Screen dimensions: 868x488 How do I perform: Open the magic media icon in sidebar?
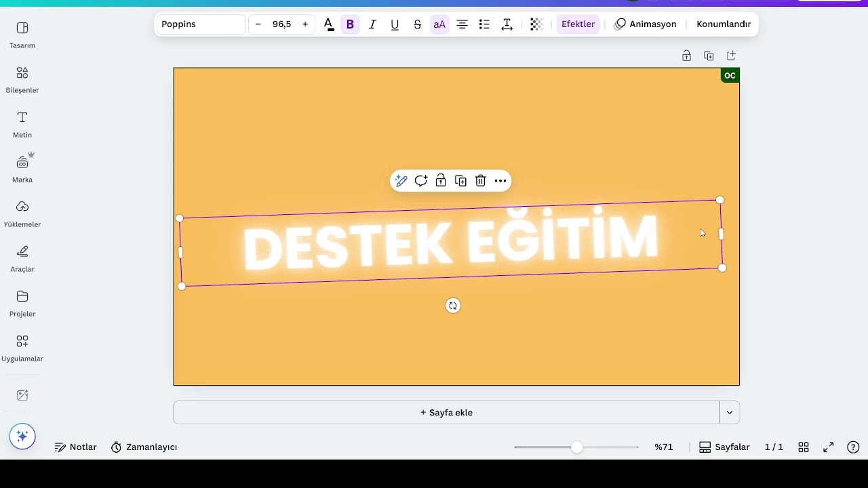(22, 395)
